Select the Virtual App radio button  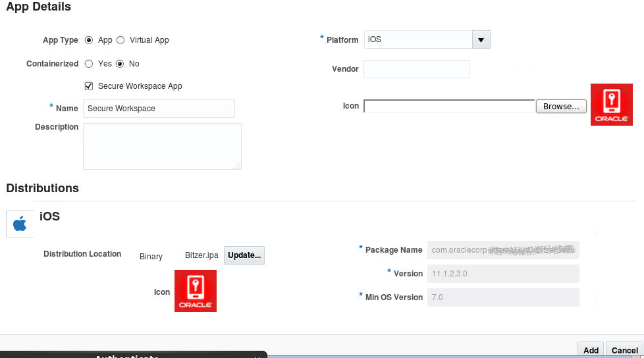(121, 40)
